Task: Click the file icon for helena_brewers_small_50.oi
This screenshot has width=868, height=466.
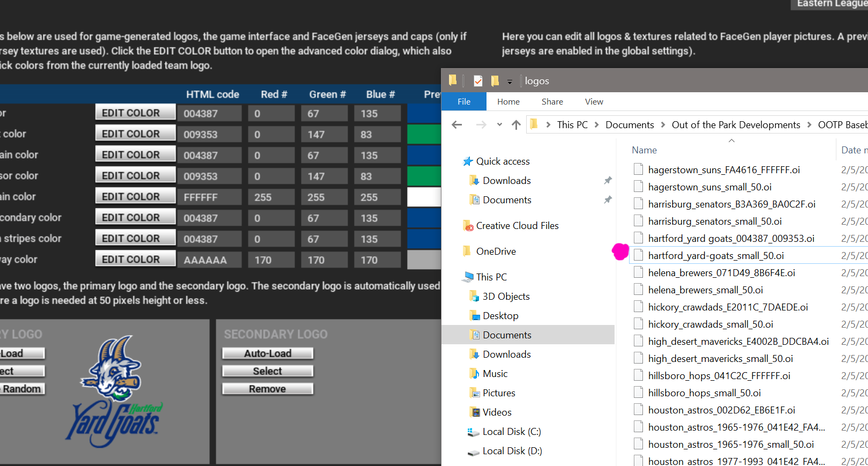Action: [638, 290]
